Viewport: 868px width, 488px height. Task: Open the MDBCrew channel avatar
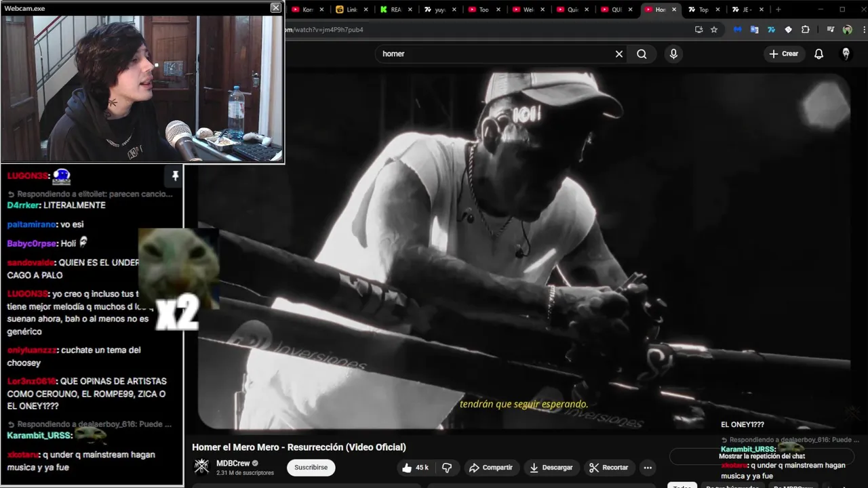pyautogui.click(x=201, y=466)
